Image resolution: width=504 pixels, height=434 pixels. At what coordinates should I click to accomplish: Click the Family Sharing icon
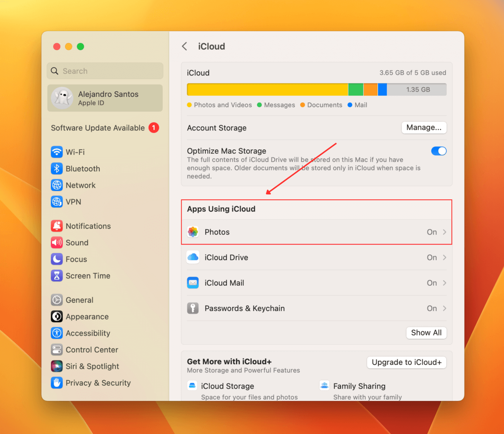(325, 386)
